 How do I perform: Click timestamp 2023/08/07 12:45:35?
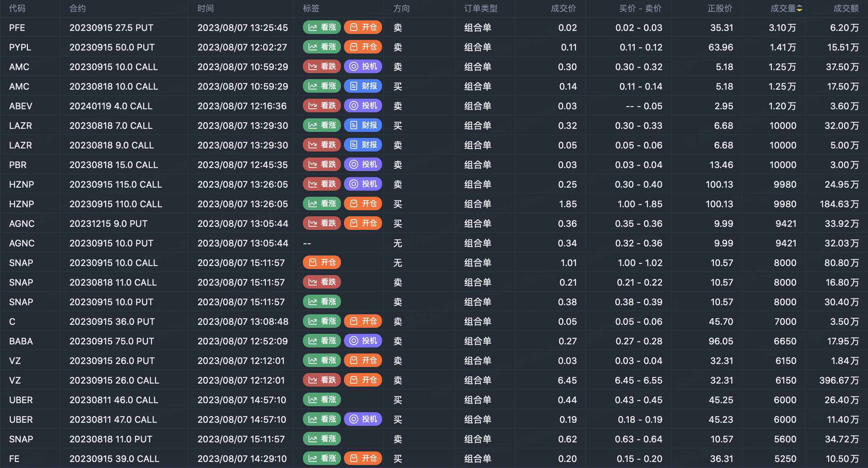243,165
